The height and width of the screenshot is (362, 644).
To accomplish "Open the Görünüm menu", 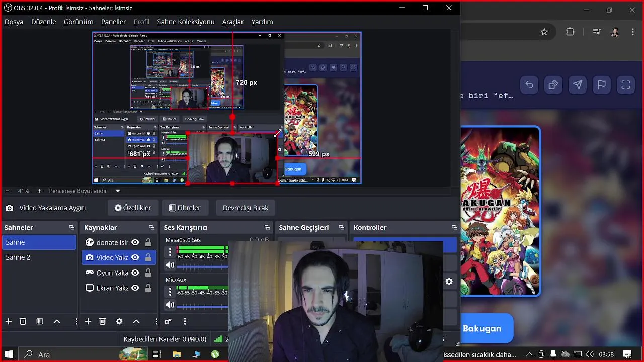I will tap(78, 22).
